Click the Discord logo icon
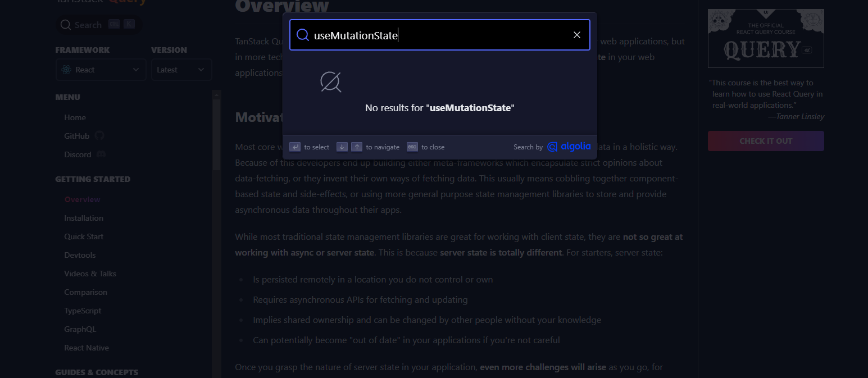Image resolution: width=868 pixels, height=378 pixels. (x=102, y=154)
